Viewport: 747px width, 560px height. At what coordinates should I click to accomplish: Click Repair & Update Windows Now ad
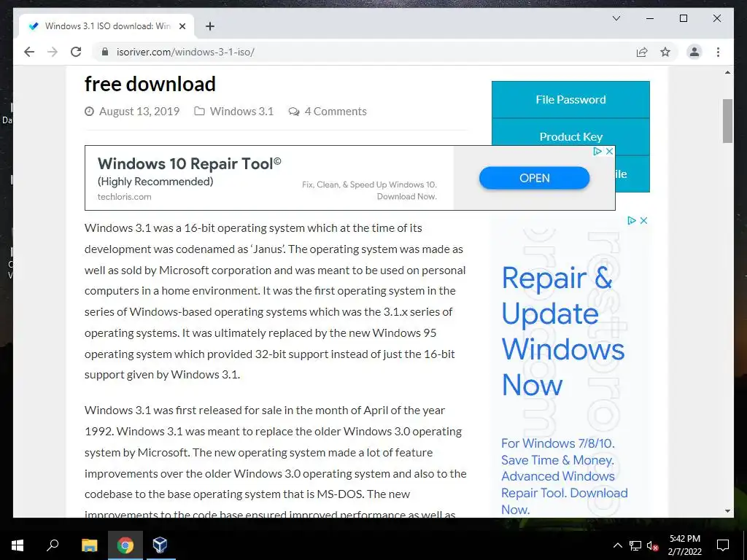pos(562,332)
